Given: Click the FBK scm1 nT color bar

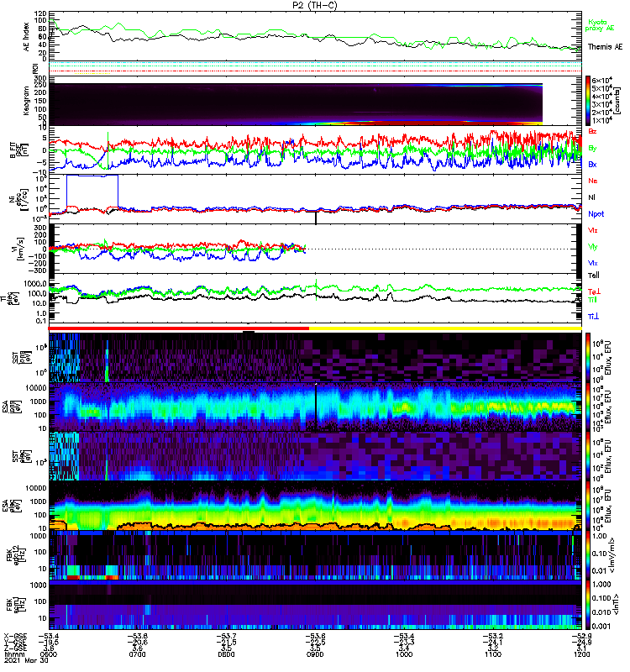Looking at the screenshot, I should click(588, 605).
